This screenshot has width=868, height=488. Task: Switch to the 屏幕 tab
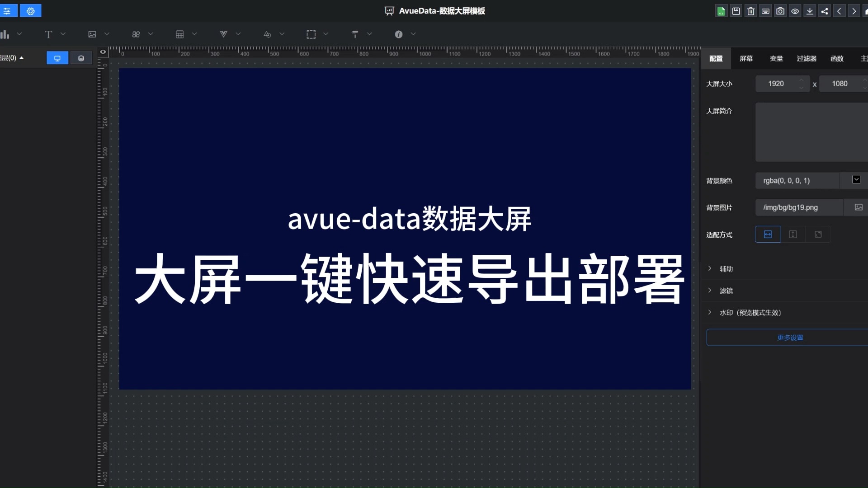coord(746,59)
